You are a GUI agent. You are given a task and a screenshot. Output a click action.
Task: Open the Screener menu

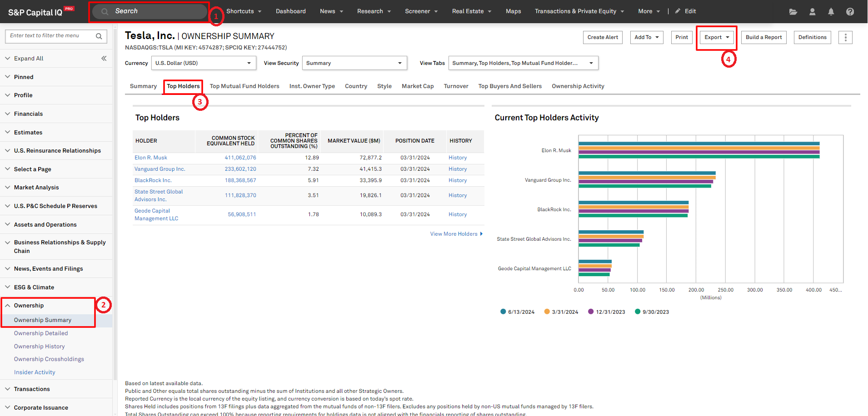(x=421, y=11)
